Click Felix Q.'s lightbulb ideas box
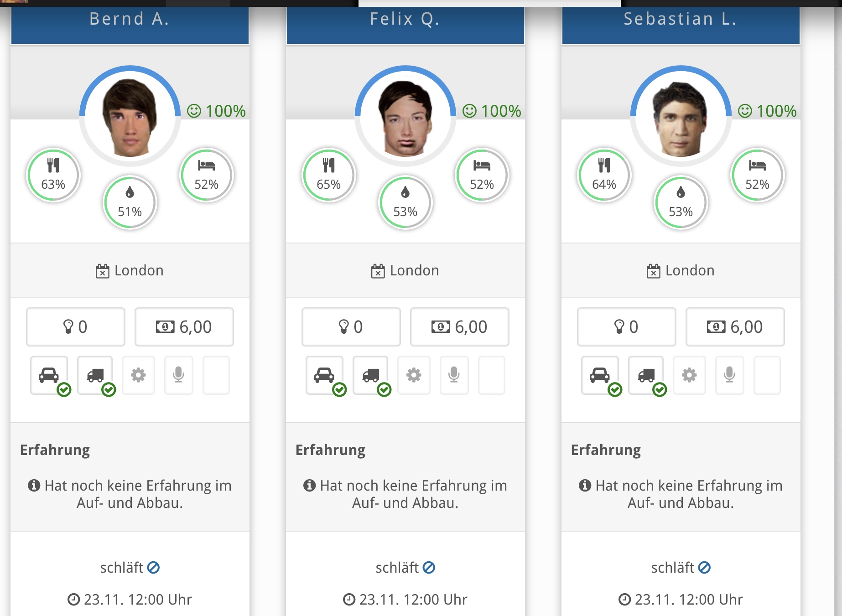 351,327
